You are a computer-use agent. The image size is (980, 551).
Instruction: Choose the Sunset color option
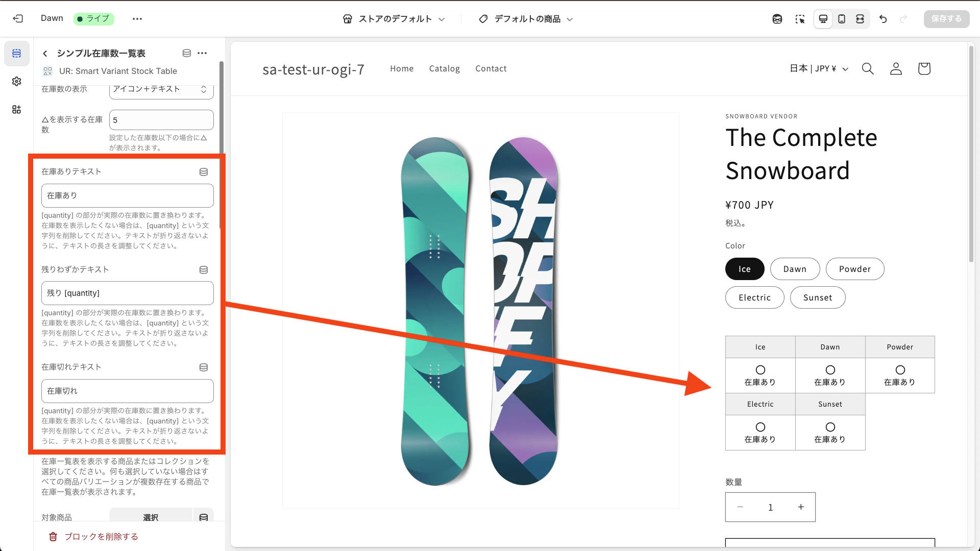pyautogui.click(x=817, y=297)
